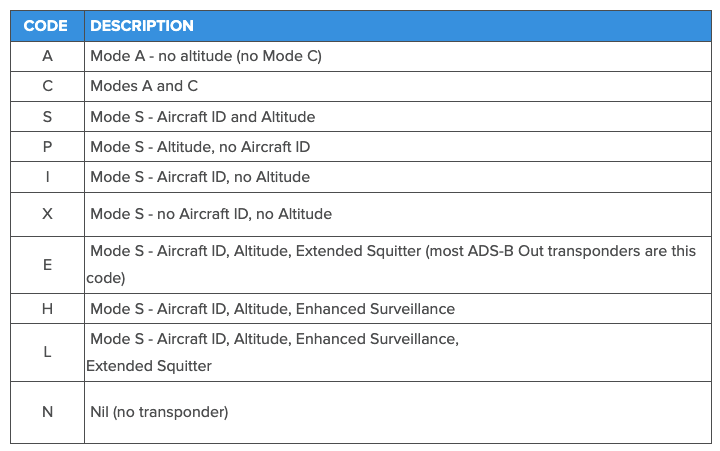Image resolution: width=720 pixels, height=451 pixels.
Task: Click 'Mode A - no altitude' description
Action: coord(205,56)
